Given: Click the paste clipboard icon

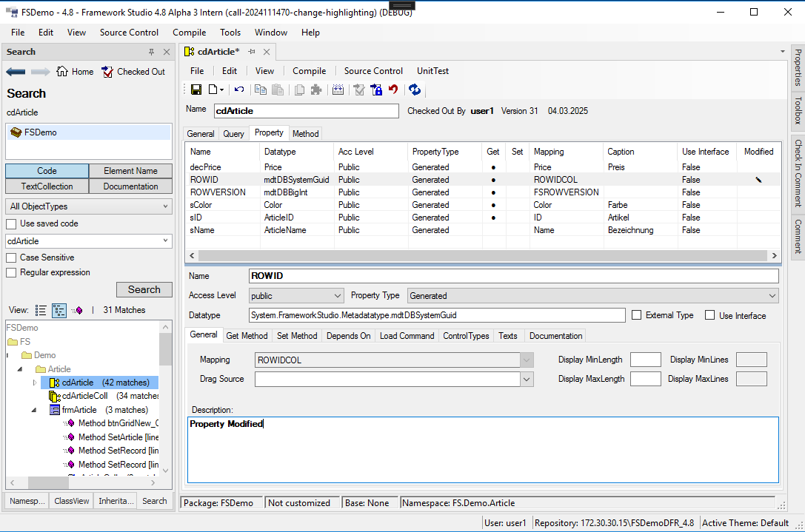Looking at the screenshot, I should tap(278, 90).
